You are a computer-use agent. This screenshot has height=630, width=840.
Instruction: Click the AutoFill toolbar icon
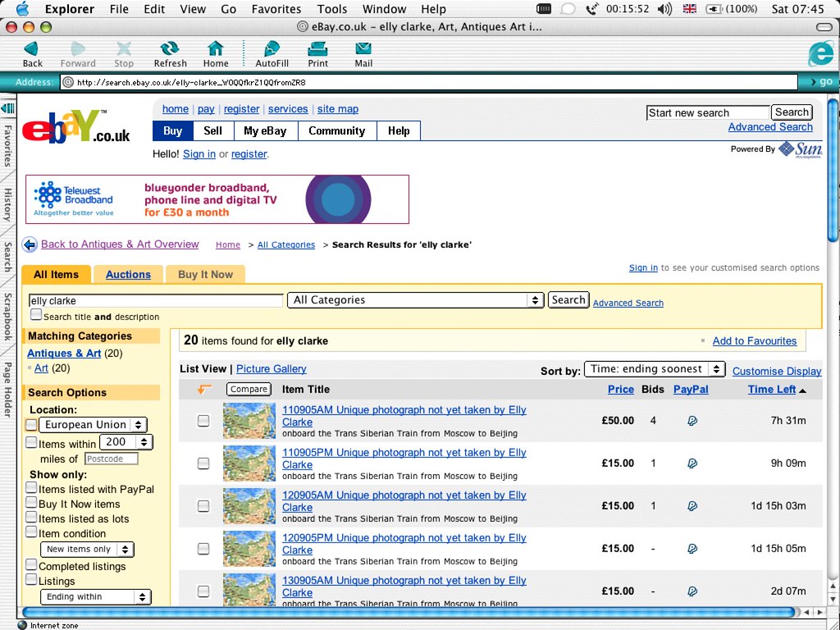coord(271,53)
